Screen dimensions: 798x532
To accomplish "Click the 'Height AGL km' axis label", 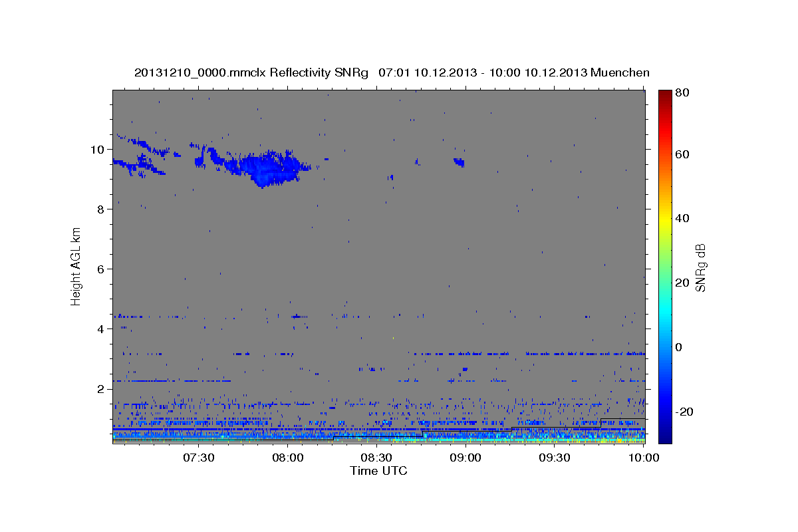I will 76,266.
